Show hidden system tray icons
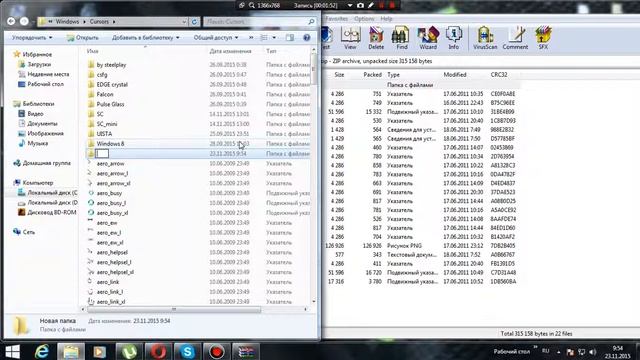Screen dimensions: 640x360 [559, 352]
